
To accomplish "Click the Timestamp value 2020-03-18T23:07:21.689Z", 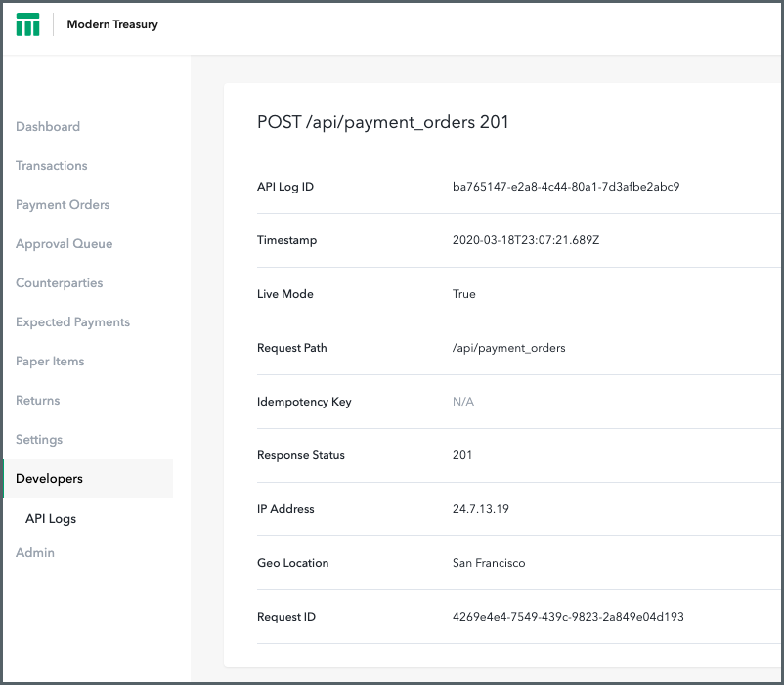I will 526,240.
